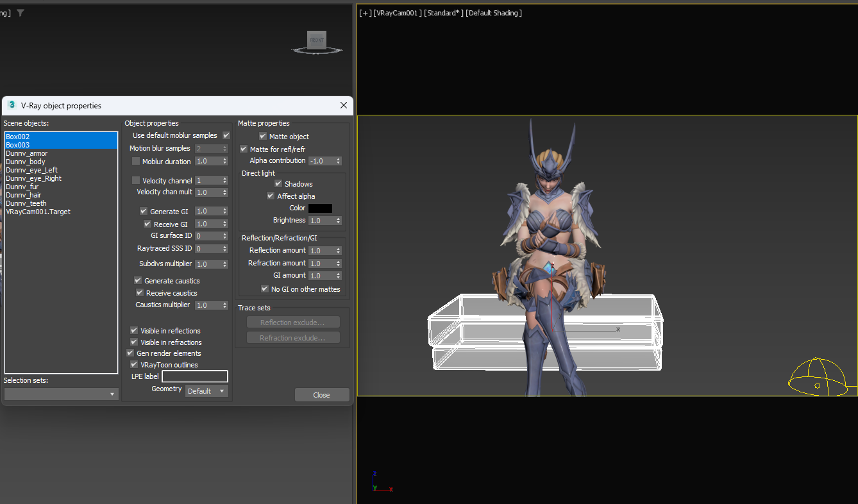This screenshot has width=858, height=504.
Task: Uncheck the Matte object checkbox
Action: click(x=263, y=137)
